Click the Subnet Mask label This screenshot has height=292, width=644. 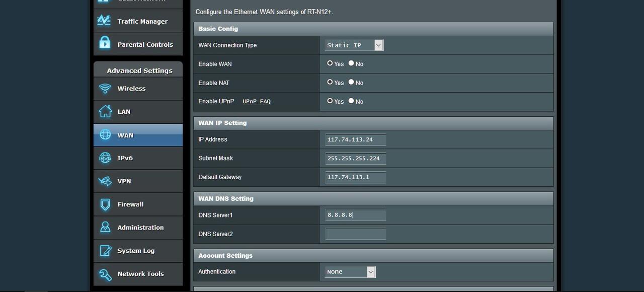(216, 158)
